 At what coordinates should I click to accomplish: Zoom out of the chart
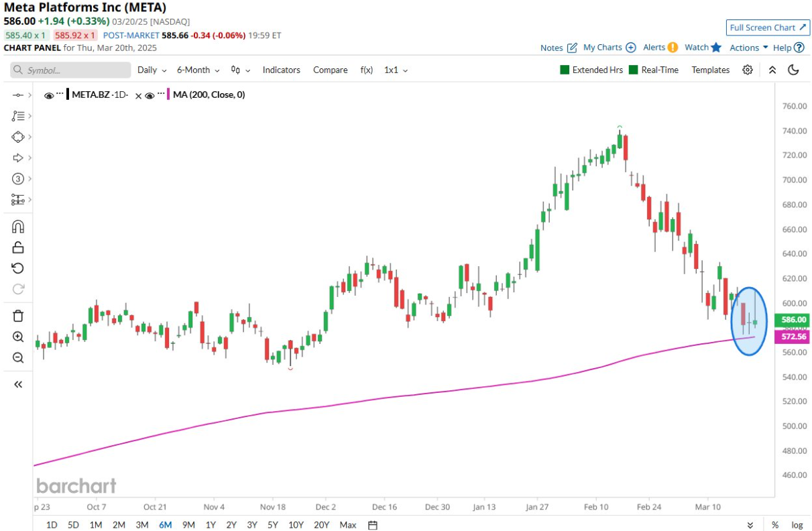tap(18, 358)
